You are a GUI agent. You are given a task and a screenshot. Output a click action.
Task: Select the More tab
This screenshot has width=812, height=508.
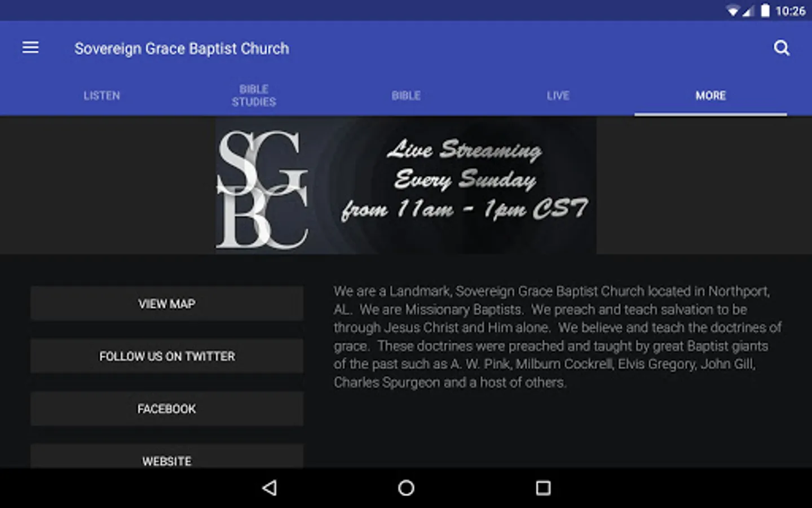710,95
